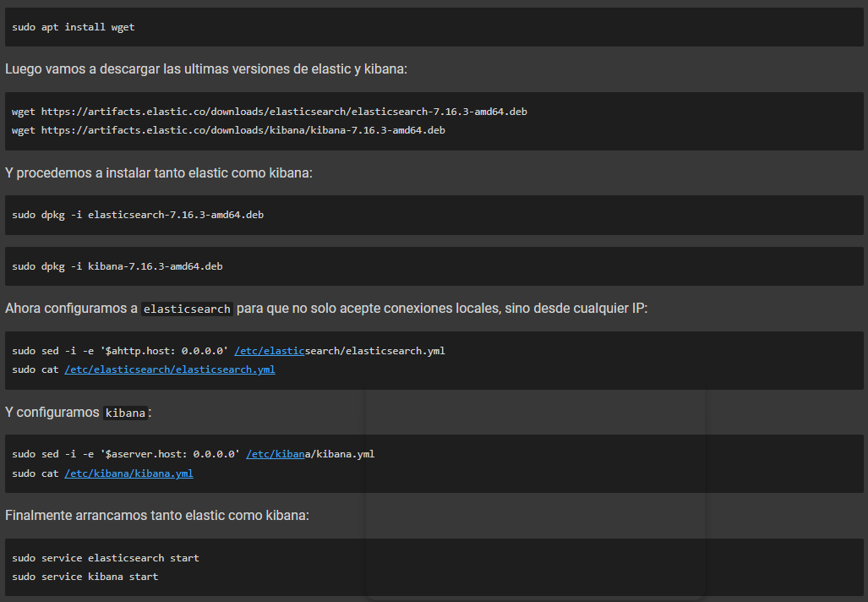Select the inline elasticsearch code badge
The image size is (868, 602).
pyautogui.click(x=186, y=309)
